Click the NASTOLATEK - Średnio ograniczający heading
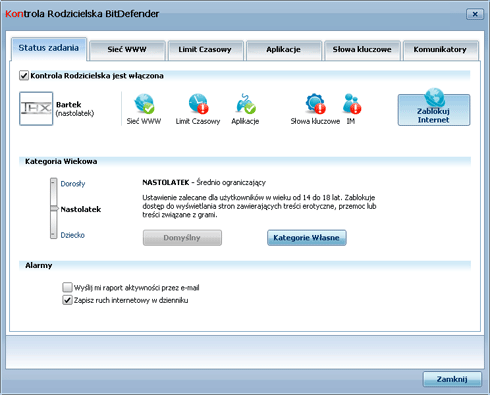Image resolution: width=490 pixels, height=395 pixels. (x=204, y=182)
